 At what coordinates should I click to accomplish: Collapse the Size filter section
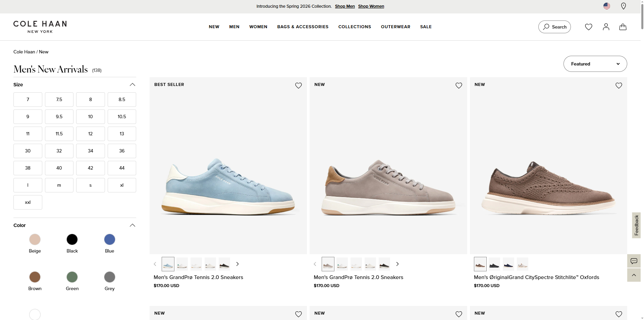(132, 85)
